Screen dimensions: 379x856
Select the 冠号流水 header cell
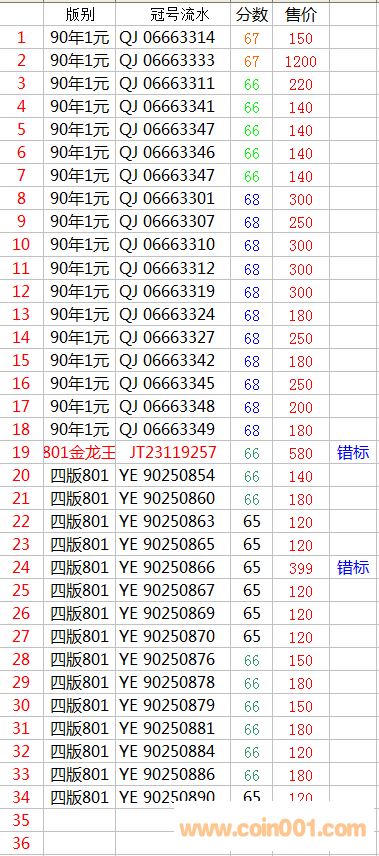tap(173, 15)
